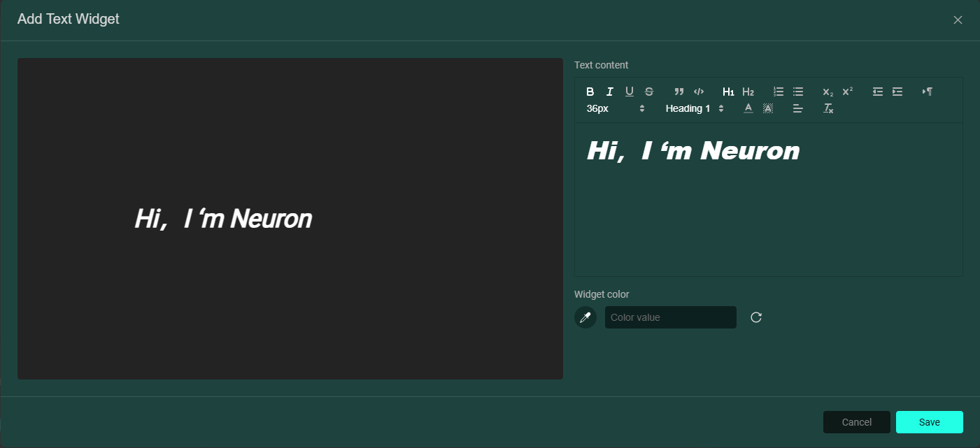The image size is (980, 448).
Task: Apply subscript formatting
Action: (828, 92)
